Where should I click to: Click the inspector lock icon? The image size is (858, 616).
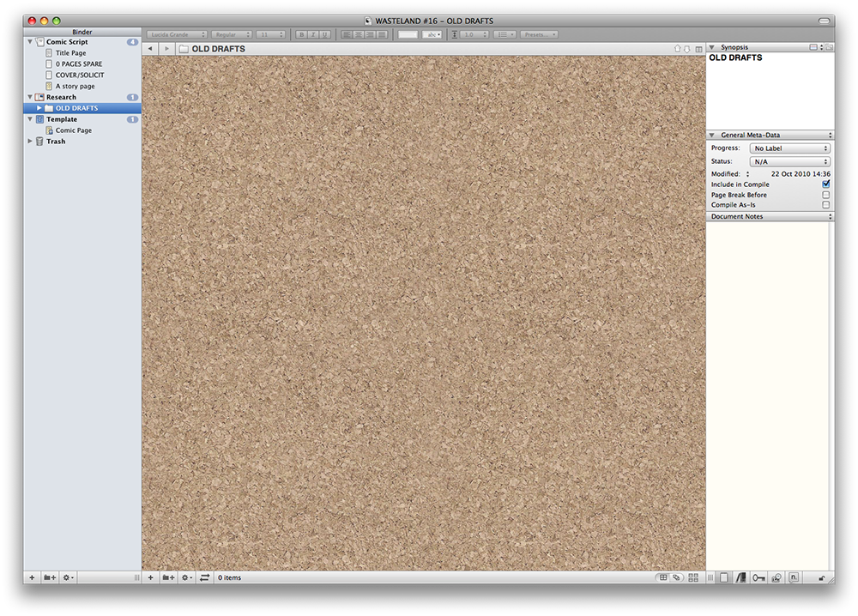click(x=822, y=578)
